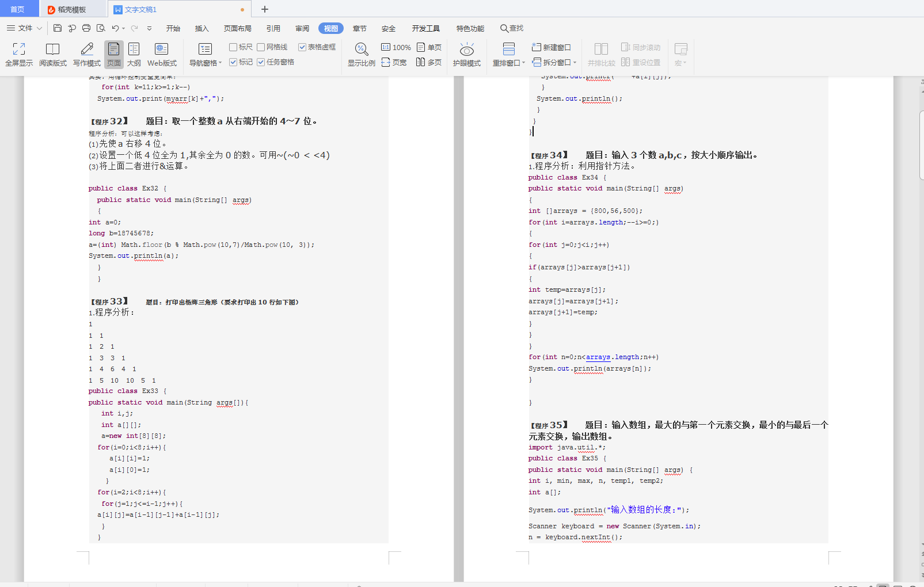Open quick access toolbar customize dropdown

click(x=150, y=28)
